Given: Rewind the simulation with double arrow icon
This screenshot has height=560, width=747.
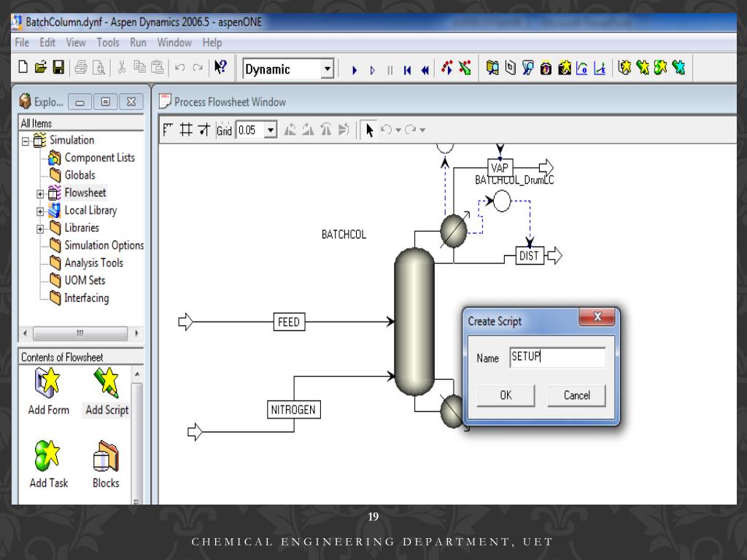Looking at the screenshot, I should (x=425, y=71).
